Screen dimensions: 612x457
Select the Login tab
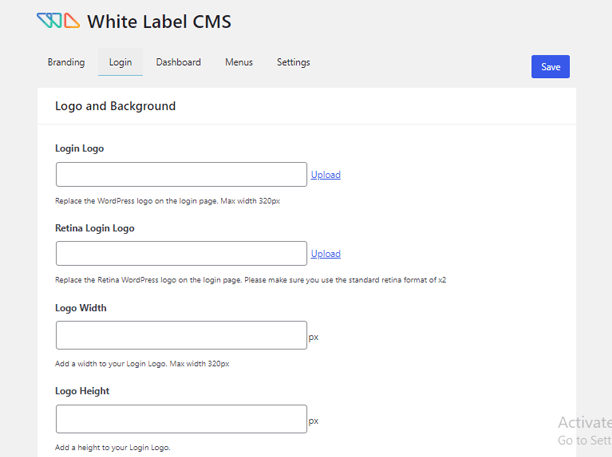pyautogui.click(x=120, y=63)
